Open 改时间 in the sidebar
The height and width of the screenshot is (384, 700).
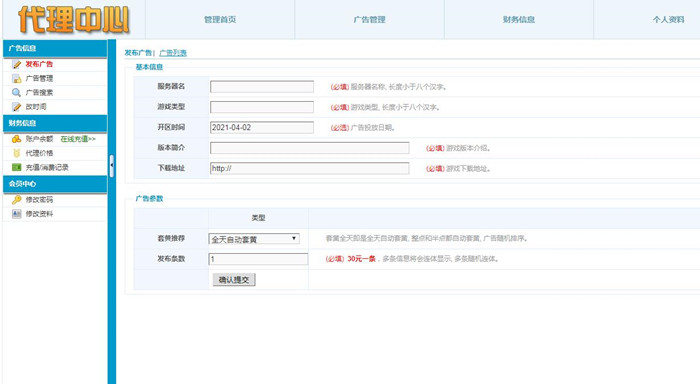[36, 107]
